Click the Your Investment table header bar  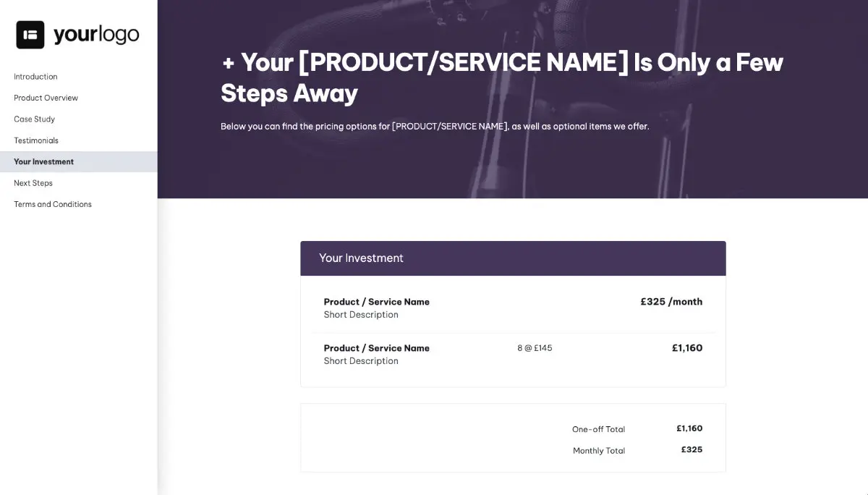(513, 258)
